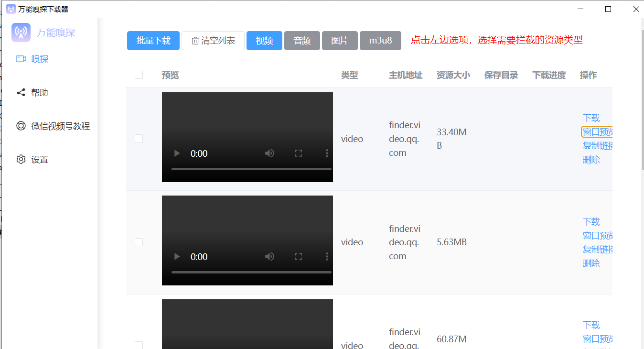
Task: Open three-dot options on first video preview
Action: (327, 153)
